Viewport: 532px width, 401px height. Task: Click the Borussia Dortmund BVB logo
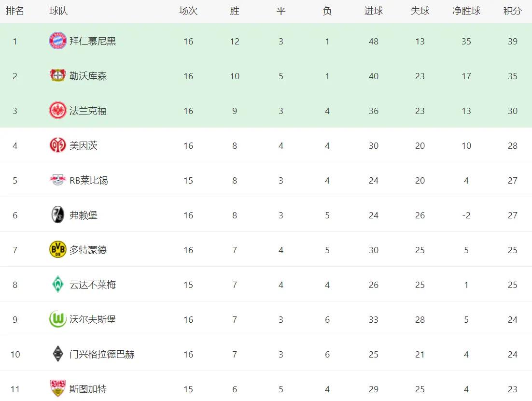58,250
